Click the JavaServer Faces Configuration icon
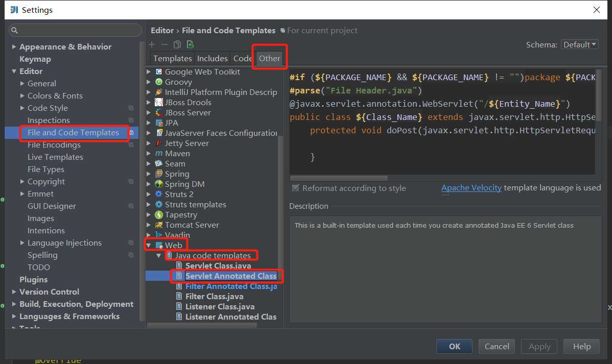The image size is (612, 364). (x=159, y=133)
